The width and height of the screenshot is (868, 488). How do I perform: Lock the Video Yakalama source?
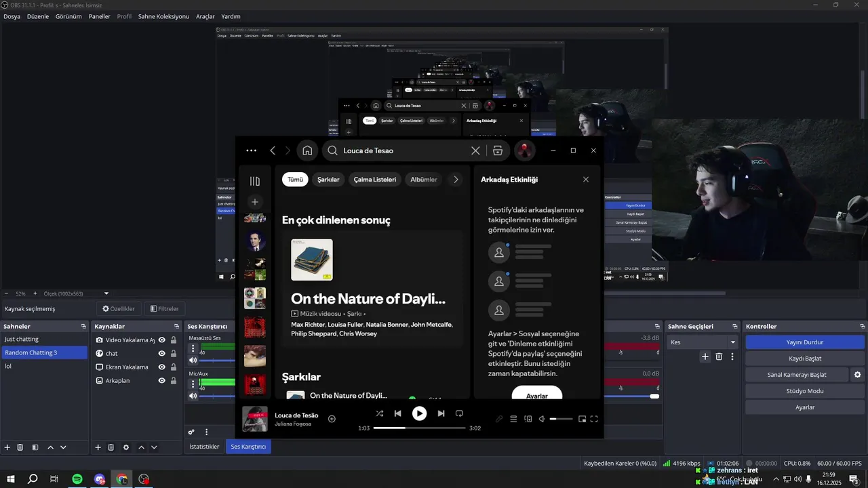click(174, 340)
